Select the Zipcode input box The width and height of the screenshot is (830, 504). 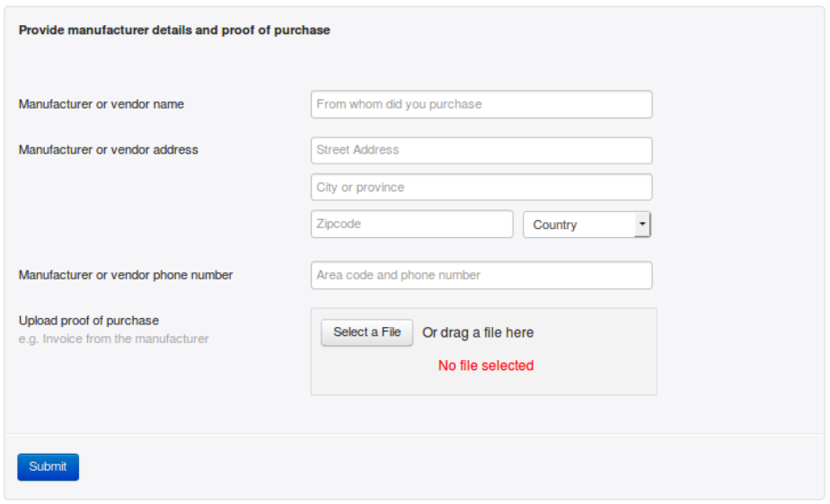point(412,224)
